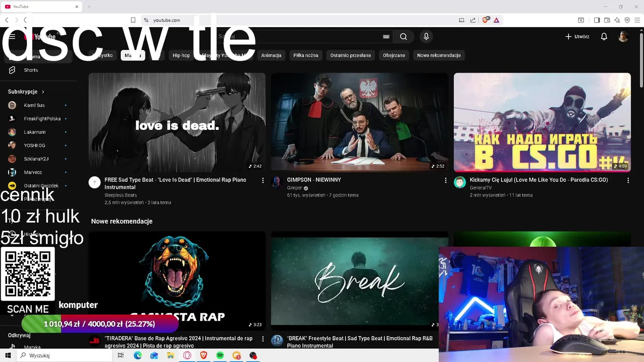Go back with the browser back arrow
The width and height of the screenshot is (644, 362).
tap(7, 20)
